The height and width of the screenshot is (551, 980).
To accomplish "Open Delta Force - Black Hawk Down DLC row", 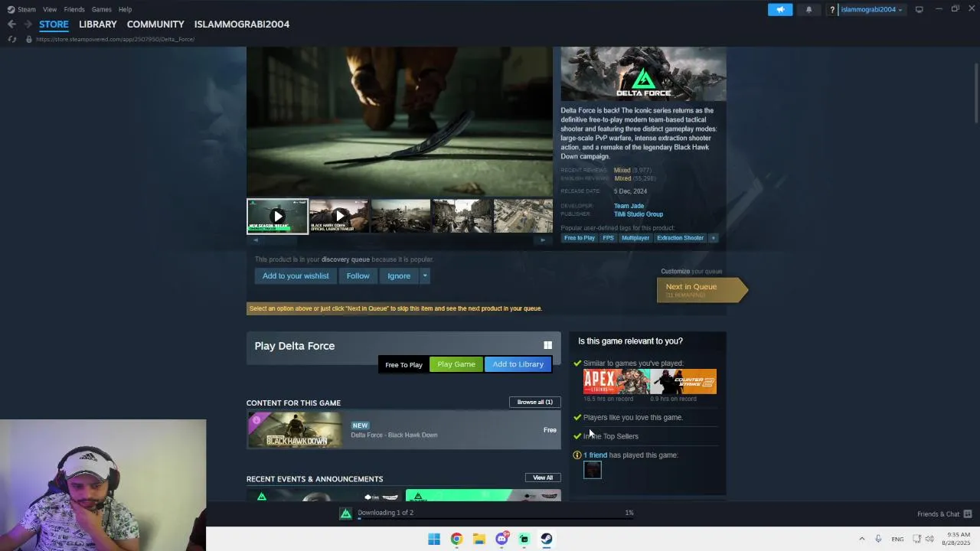I will click(x=403, y=430).
